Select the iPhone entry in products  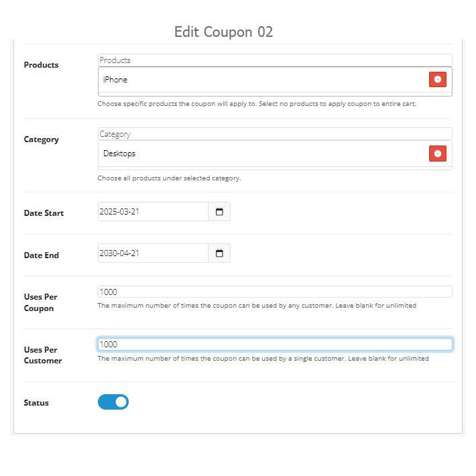click(115, 80)
